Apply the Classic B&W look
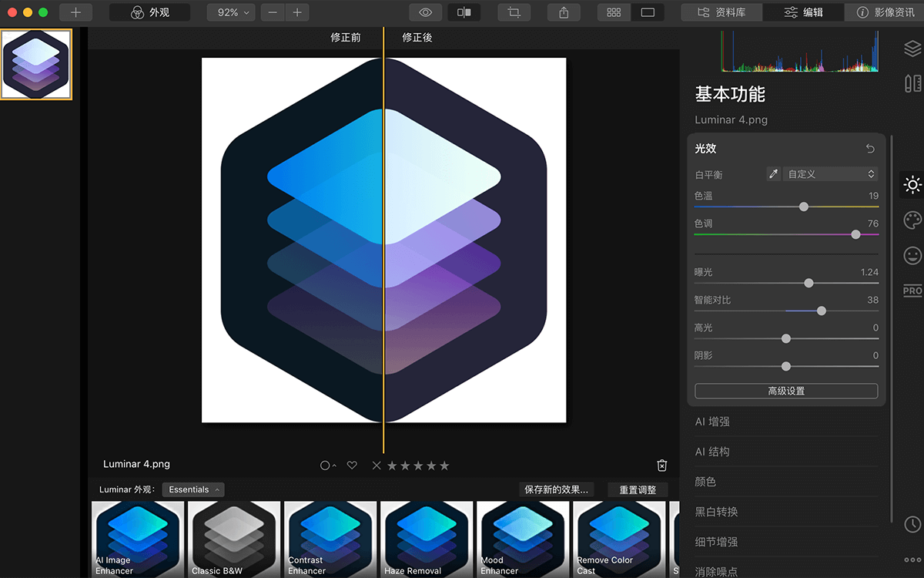Viewport: 924px width, 578px height. point(234,539)
